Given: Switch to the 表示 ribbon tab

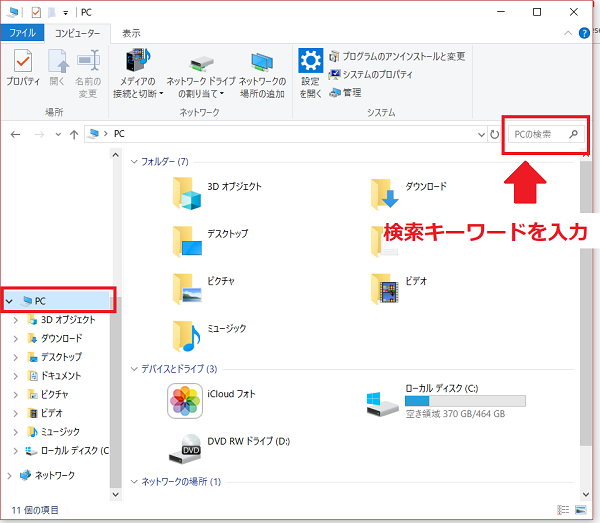Looking at the screenshot, I should (x=131, y=33).
